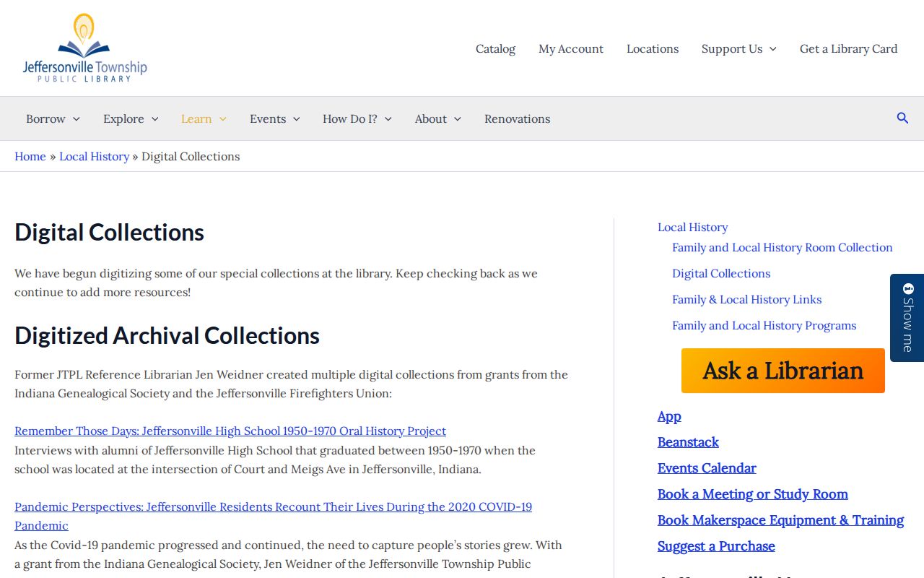Click the Digitized Archival Collections heading

tap(167, 336)
